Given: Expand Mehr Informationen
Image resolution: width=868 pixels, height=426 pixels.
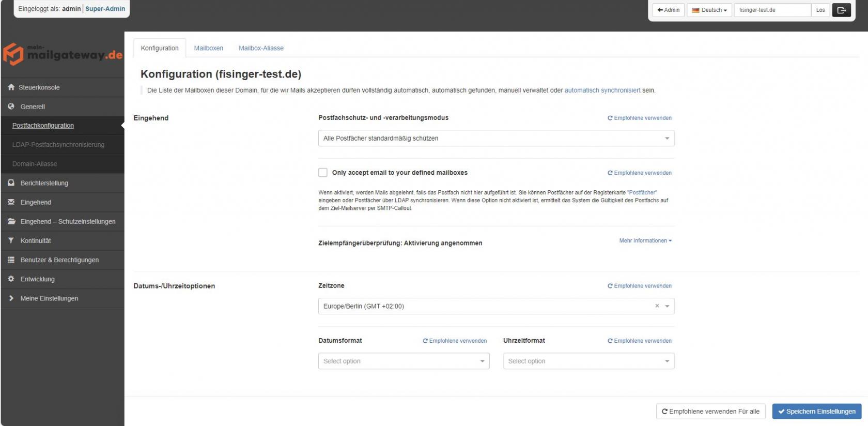Looking at the screenshot, I should pos(645,241).
